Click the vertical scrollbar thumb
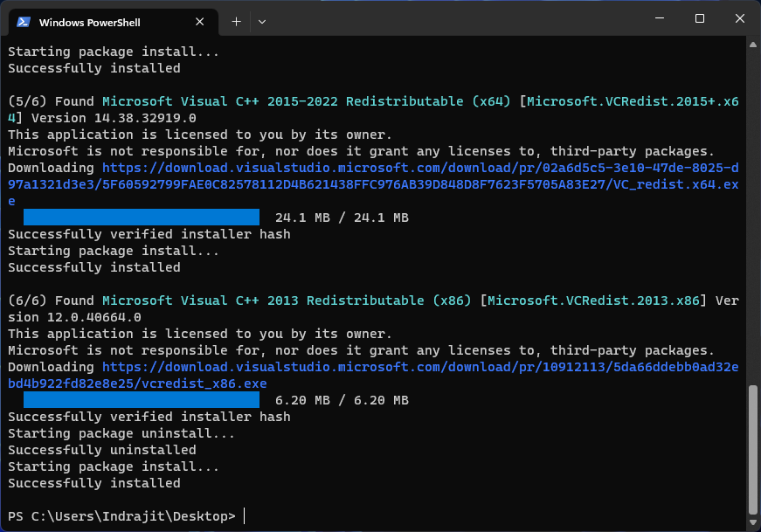Screen dimensions: 761x532 pos(753,449)
